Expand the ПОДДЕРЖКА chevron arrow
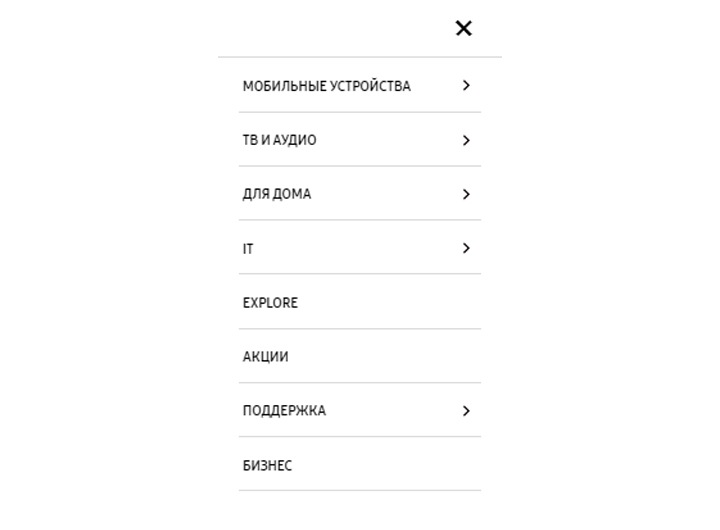The image size is (720, 530). tap(466, 411)
